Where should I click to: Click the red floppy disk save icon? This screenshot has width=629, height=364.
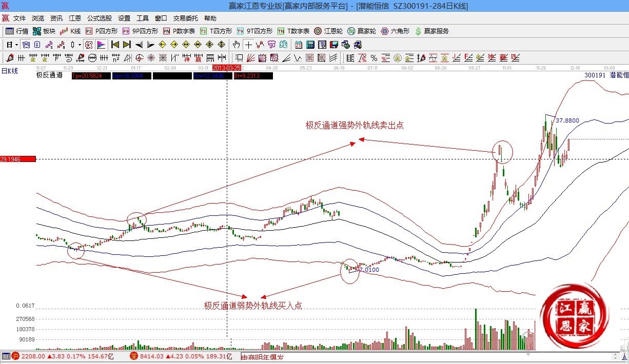[334, 45]
